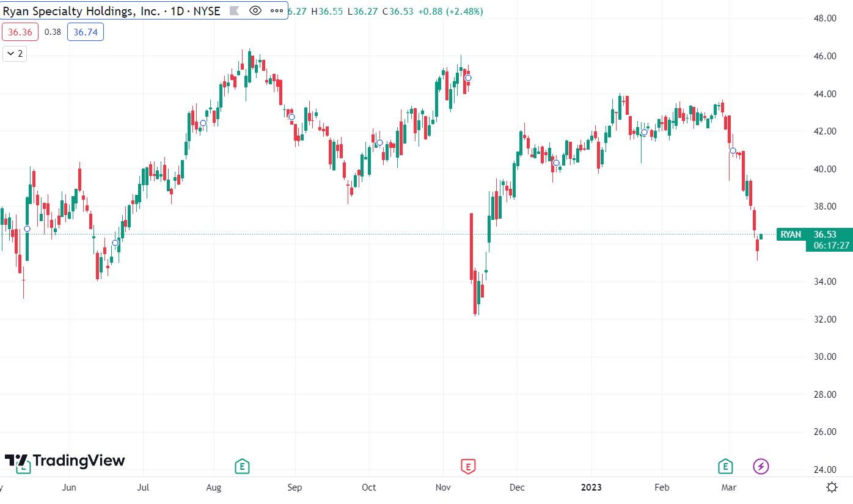
Task: Click the 26.00 price scale label
Action: (826, 432)
